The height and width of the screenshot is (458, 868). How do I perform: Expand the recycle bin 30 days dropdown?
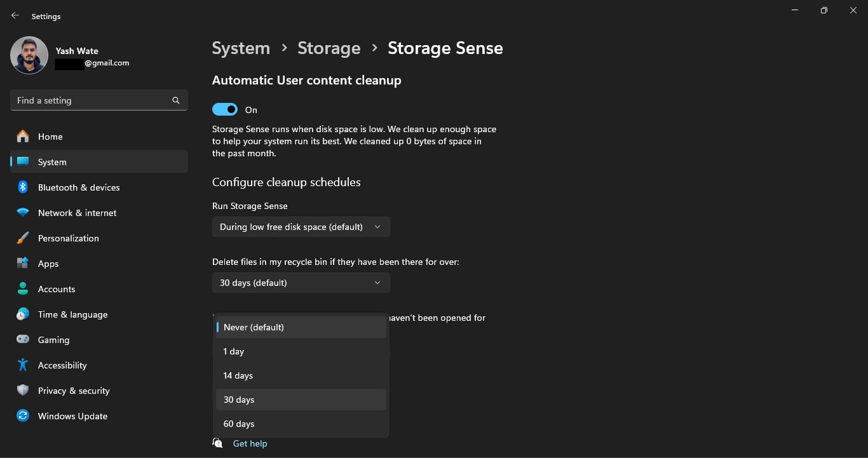coord(301,283)
